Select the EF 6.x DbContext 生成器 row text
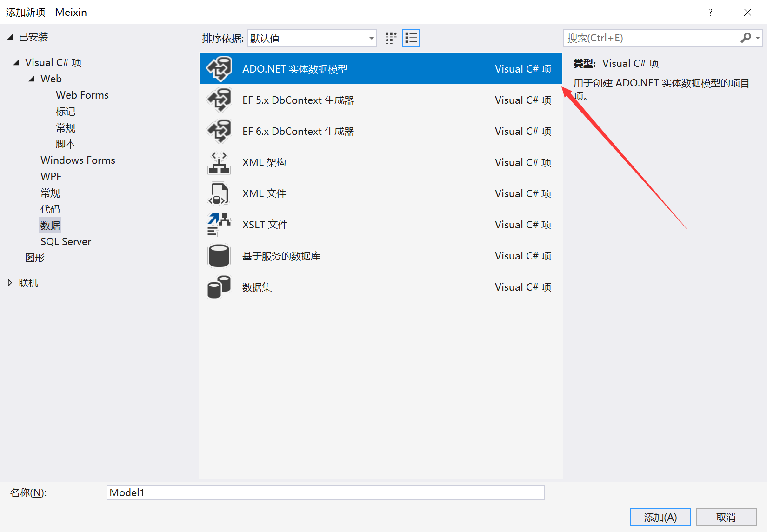The width and height of the screenshot is (767, 532). click(x=298, y=131)
